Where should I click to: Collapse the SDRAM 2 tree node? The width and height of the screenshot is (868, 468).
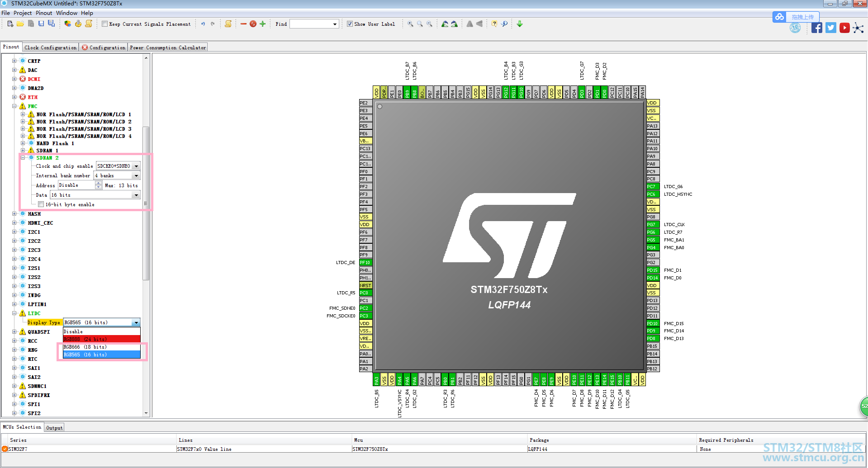click(x=23, y=158)
